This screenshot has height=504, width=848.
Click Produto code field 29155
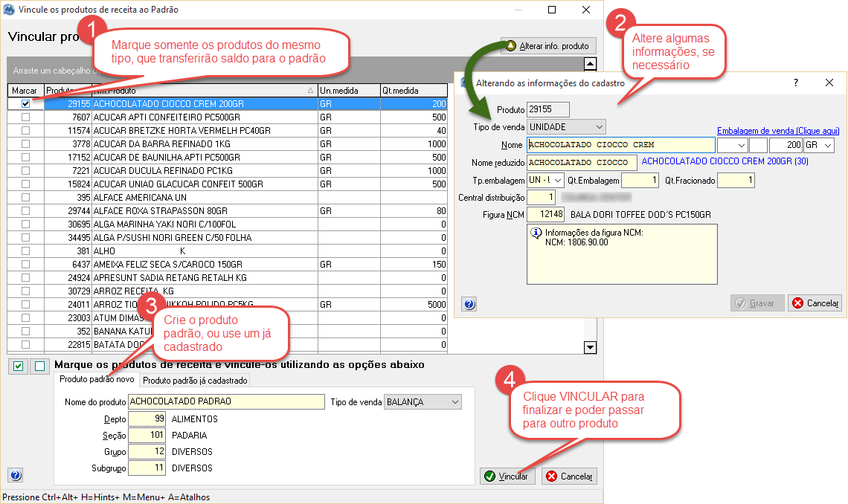click(x=547, y=110)
